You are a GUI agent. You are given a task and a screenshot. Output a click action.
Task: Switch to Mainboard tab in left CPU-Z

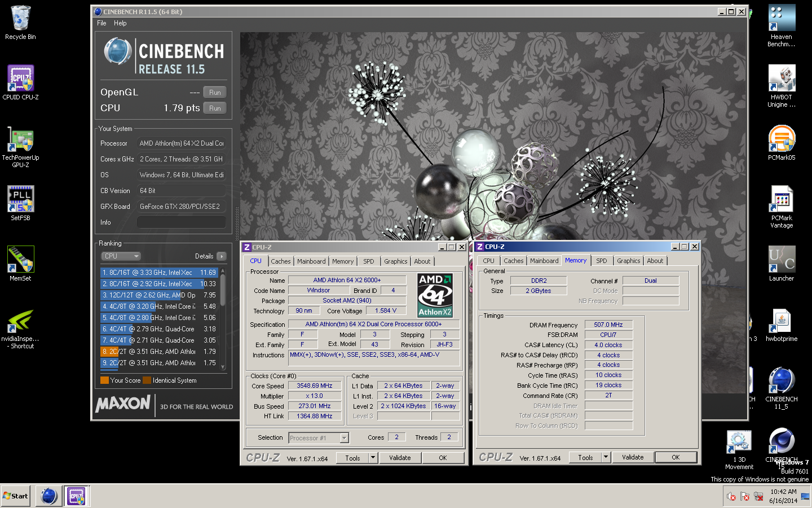tap(311, 261)
